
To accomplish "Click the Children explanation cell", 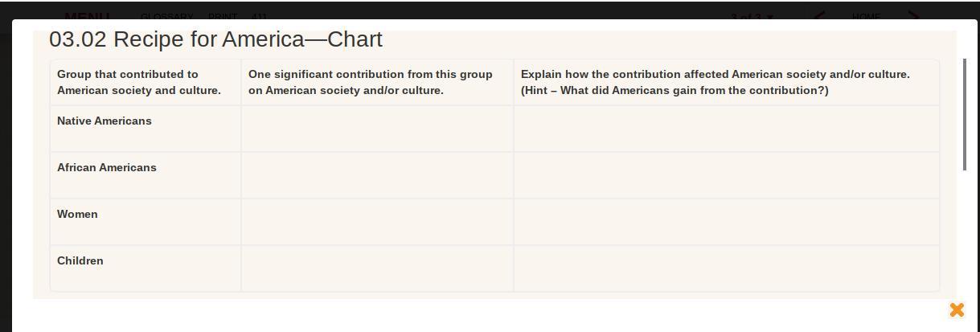I will (x=727, y=268).
